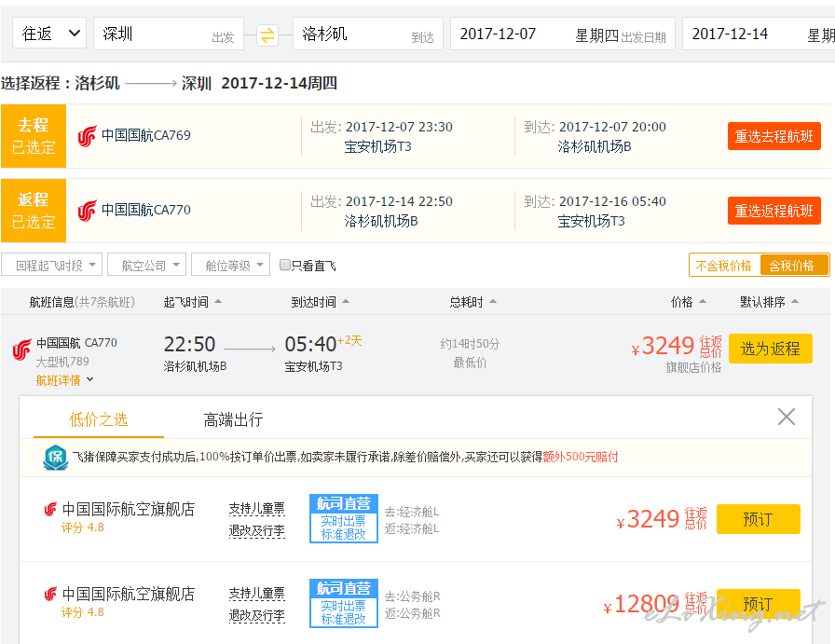
Task: Click the 额外500元赔付 text
Action: [x=581, y=457]
